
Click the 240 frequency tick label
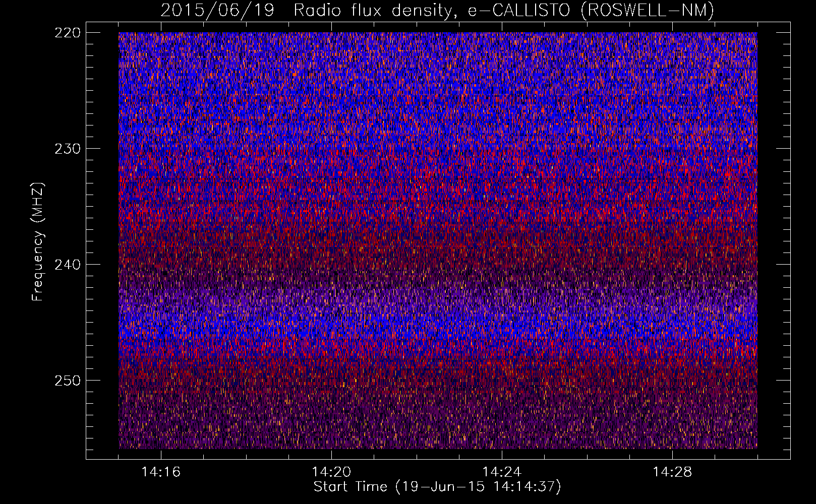(x=67, y=265)
